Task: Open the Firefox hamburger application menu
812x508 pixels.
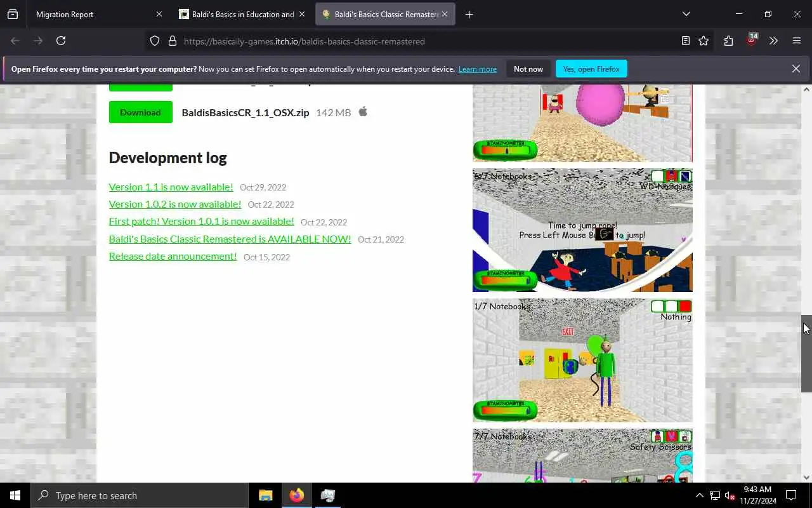Action: (797, 41)
